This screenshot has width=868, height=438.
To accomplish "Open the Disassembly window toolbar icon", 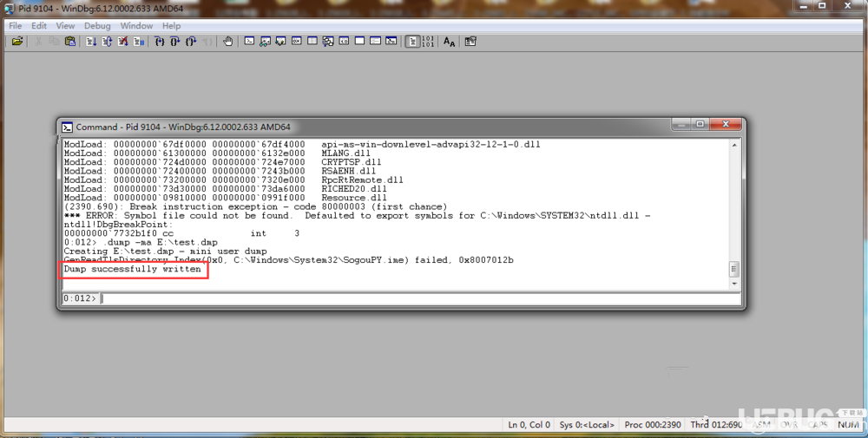I will (344, 42).
